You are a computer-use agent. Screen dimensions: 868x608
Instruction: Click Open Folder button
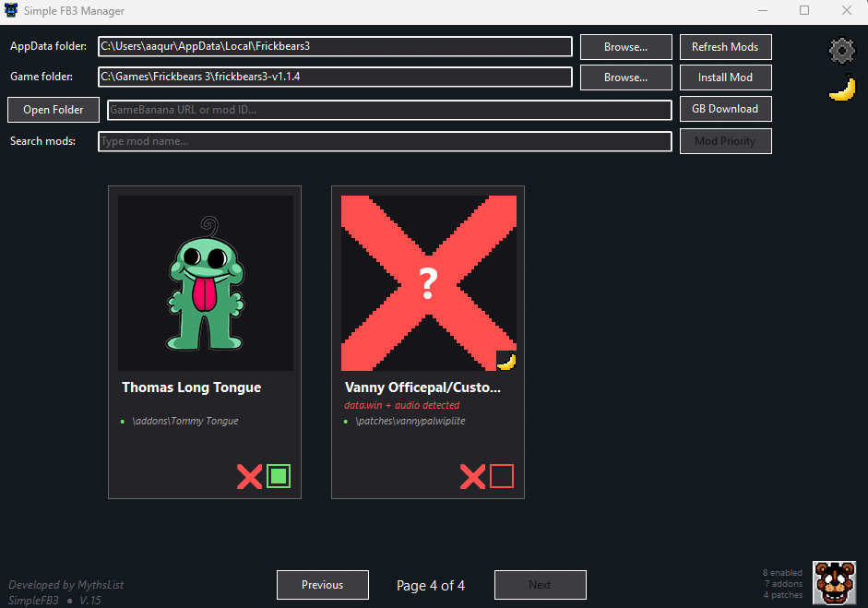[54, 110]
